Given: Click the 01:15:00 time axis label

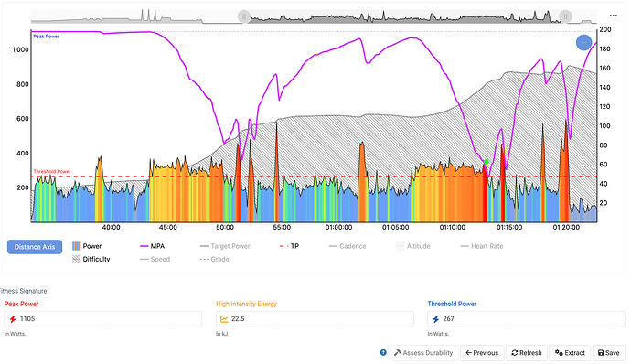Looking at the screenshot, I should (x=509, y=227).
